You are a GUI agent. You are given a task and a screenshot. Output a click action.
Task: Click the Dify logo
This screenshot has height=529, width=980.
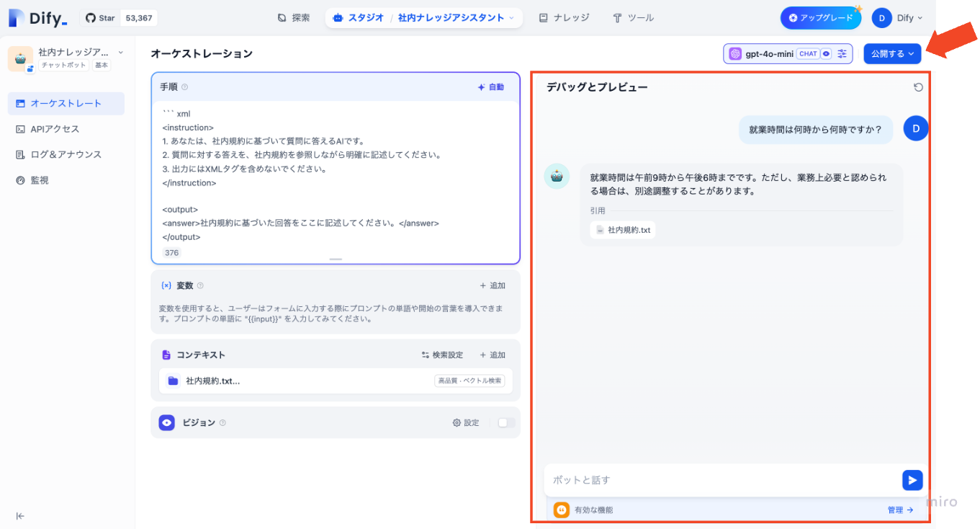point(37,18)
